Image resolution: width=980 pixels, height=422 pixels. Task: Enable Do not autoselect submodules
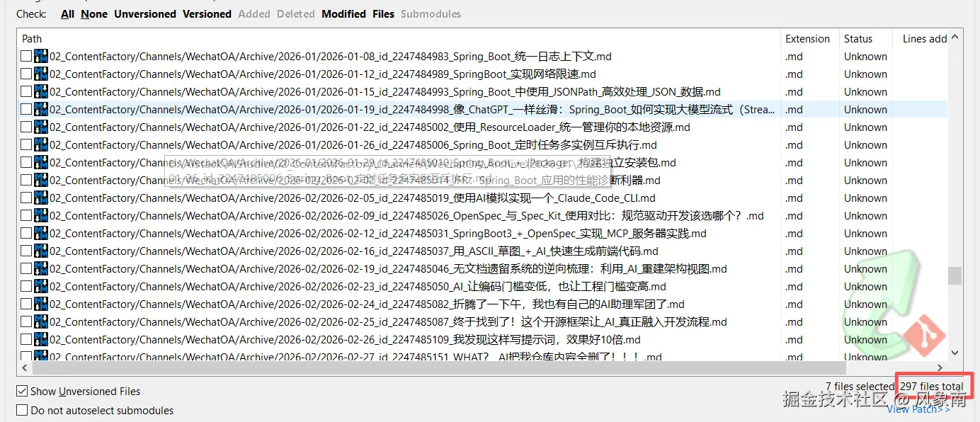(22, 411)
